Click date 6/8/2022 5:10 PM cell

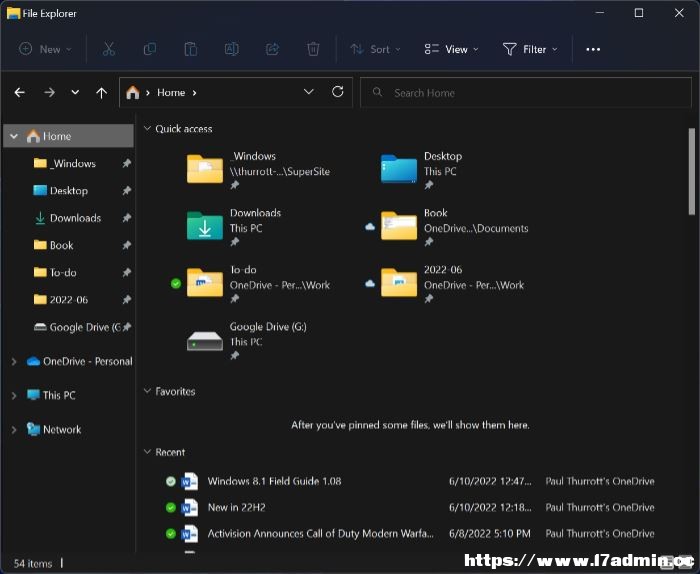pyautogui.click(x=490, y=533)
